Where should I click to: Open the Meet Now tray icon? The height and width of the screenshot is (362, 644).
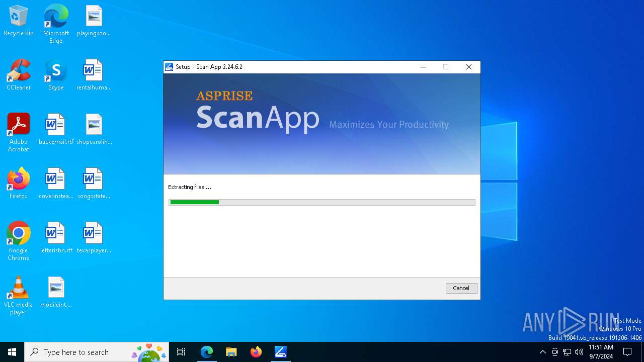(x=555, y=352)
